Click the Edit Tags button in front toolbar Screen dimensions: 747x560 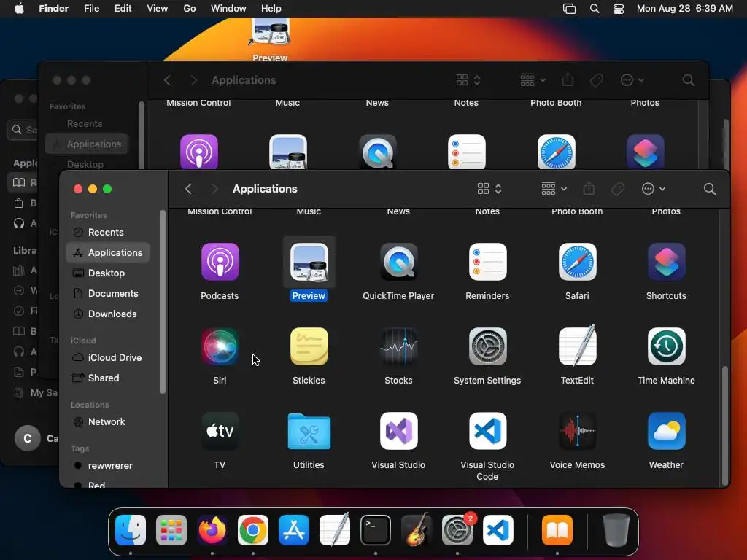click(617, 189)
